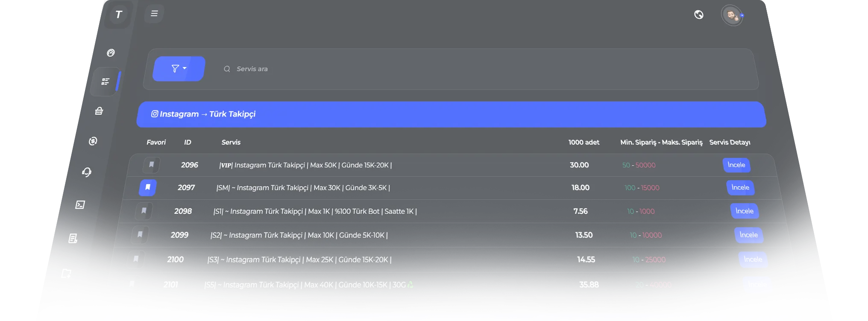Toggle favorite for service 2100
This screenshot has width=868, height=321.
tap(136, 259)
